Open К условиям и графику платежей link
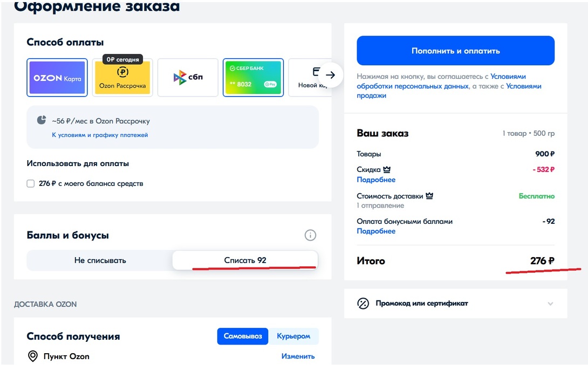This screenshot has width=588, height=365. coord(100,135)
